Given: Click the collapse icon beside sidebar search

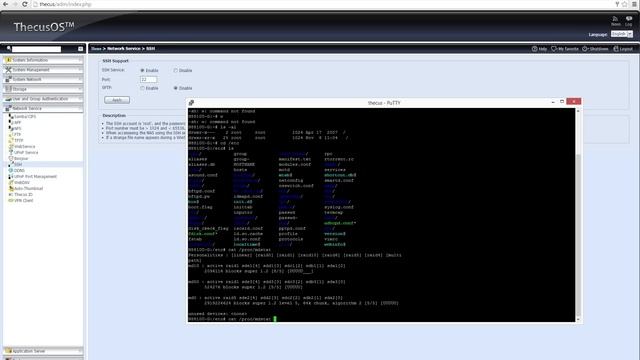Looking at the screenshot, I should click(80, 49).
